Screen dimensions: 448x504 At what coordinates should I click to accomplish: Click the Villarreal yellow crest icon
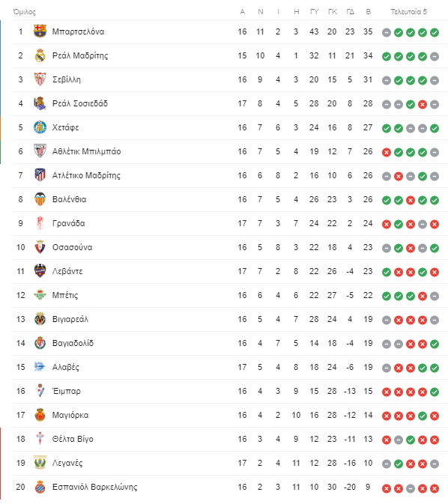pyautogui.click(x=40, y=319)
